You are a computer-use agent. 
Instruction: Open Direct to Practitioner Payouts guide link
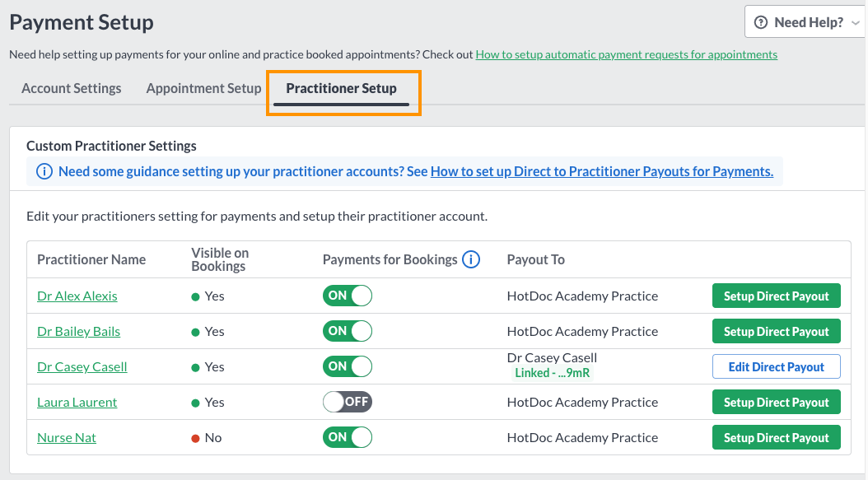pyautogui.click(x=602, y=171)
